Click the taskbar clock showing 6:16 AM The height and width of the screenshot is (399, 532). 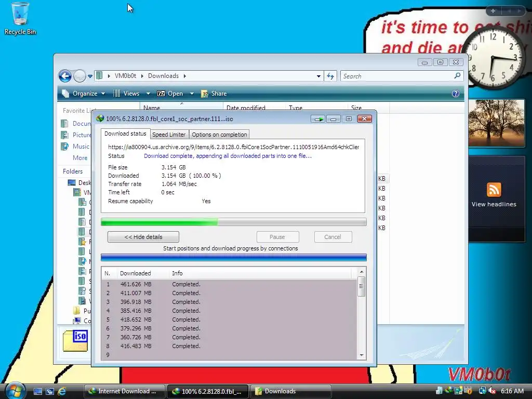click(x=512, y=391)
